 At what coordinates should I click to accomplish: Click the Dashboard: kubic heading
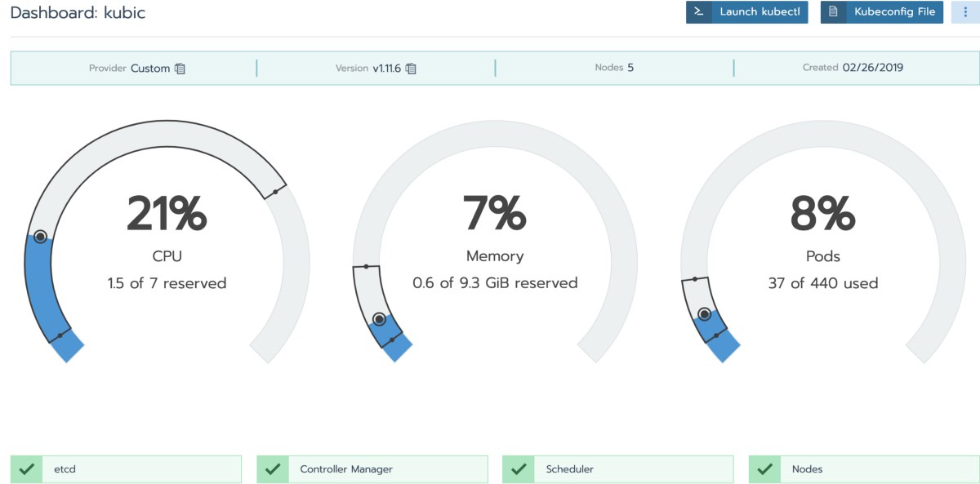coord(78,13)
